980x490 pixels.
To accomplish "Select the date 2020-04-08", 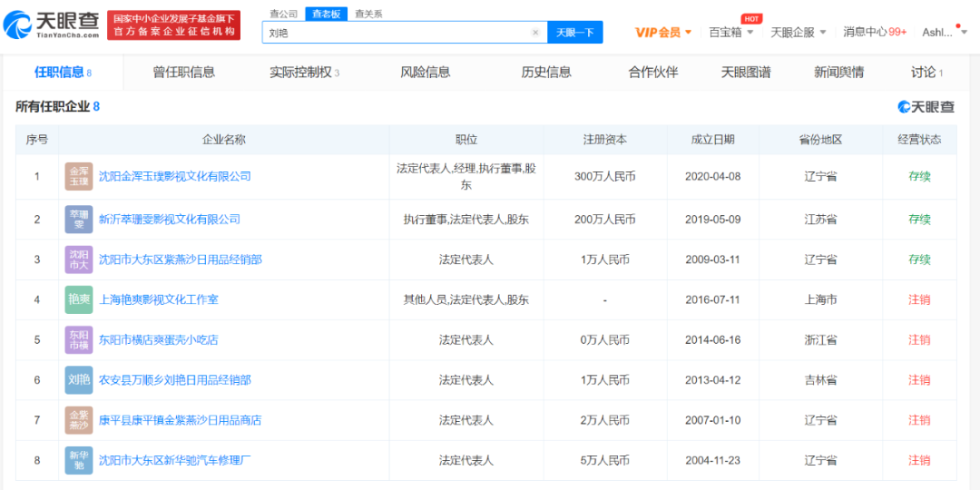I will pos(713,177).
